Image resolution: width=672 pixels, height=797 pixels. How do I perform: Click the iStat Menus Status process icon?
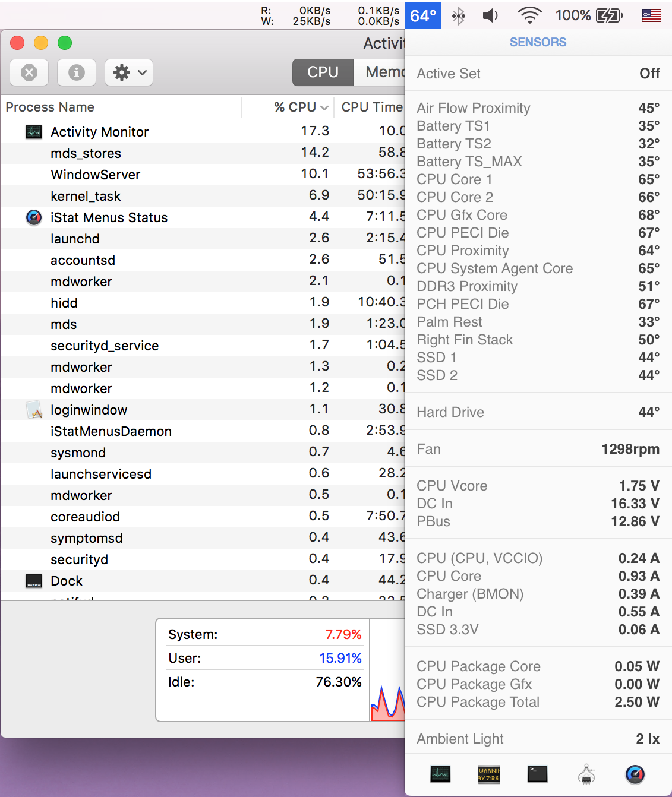[x=34, y=217]
